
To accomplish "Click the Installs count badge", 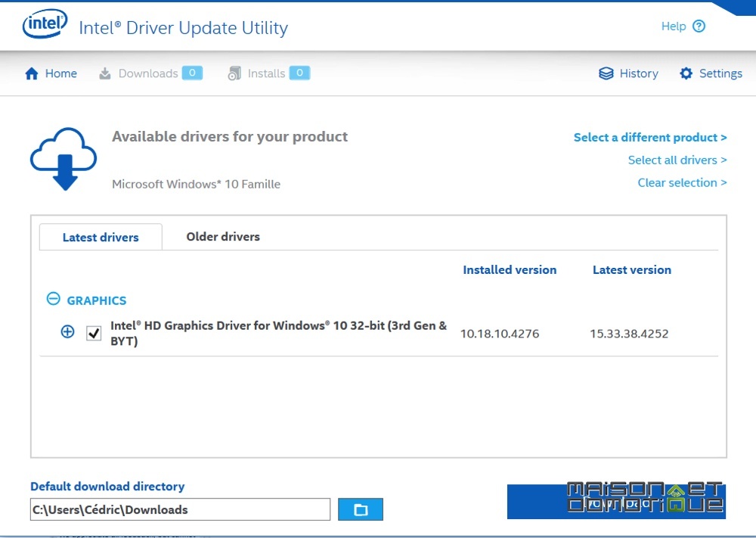I will (299, 73).
